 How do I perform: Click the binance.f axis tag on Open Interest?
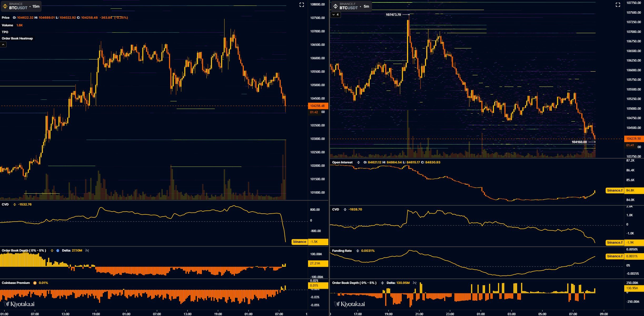point(615,190)
